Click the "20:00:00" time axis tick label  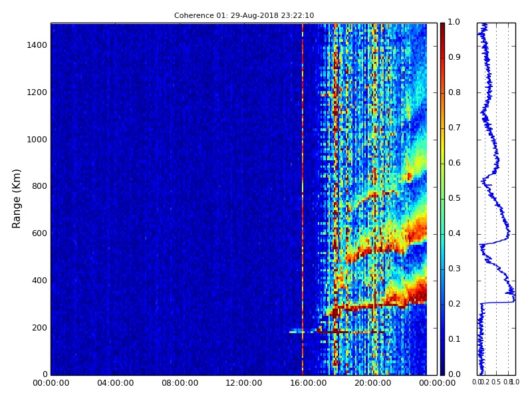[373, 383]
